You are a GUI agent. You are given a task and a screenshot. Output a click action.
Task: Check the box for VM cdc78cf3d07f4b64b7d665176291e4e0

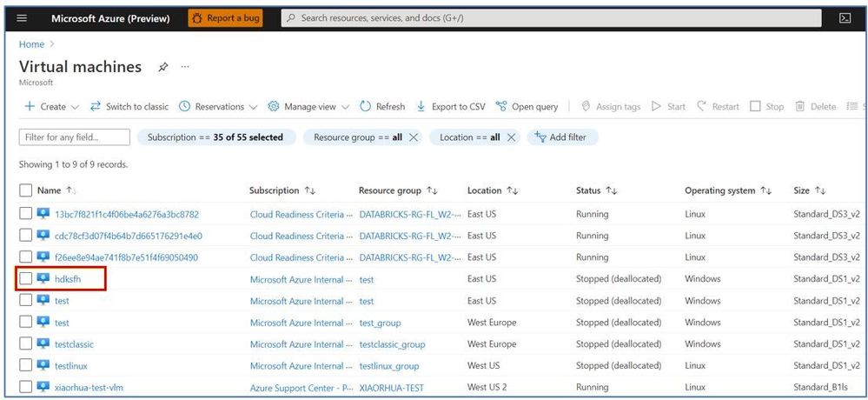click(x=25, y=236)
